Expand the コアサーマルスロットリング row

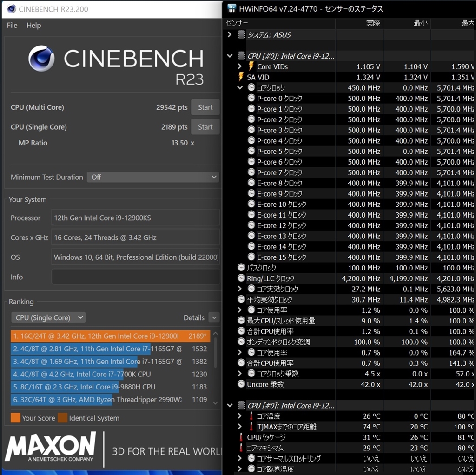coord(240,458)
